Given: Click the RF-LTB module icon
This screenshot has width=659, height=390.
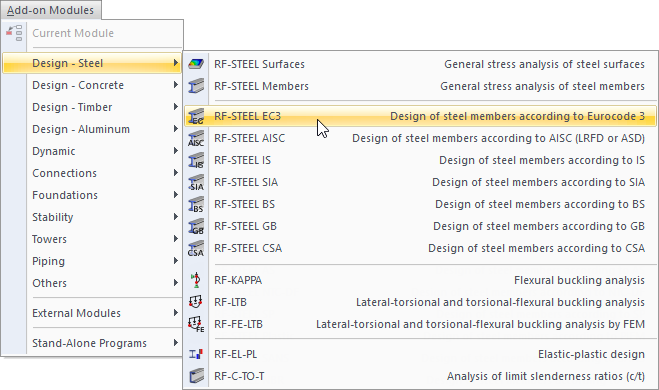Looking at the screenshot, I should point(196,302).
